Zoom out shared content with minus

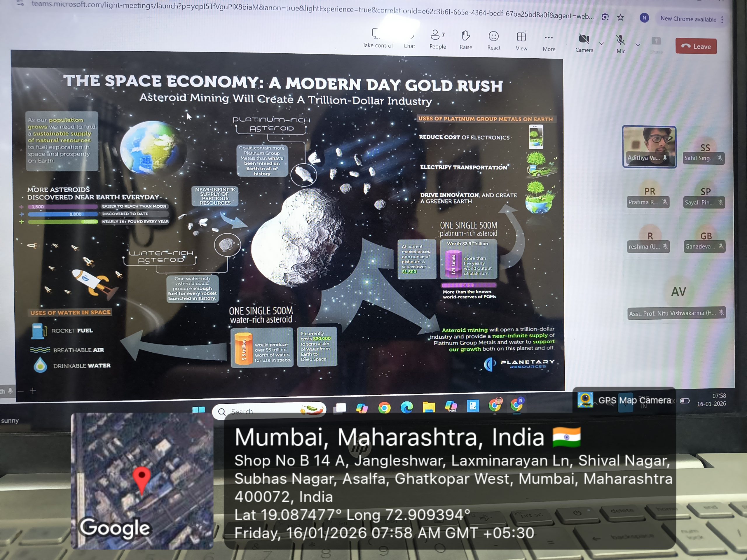click(x=21, y=391)
